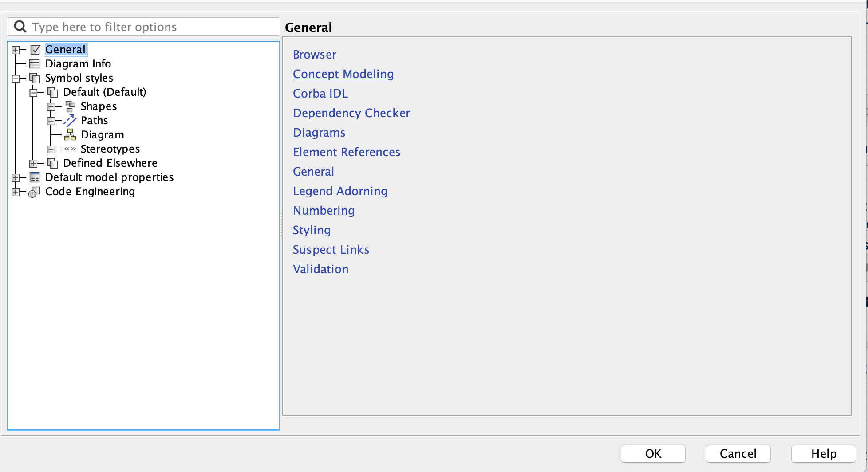Open the Suspect Links option
This screenshot has height=472, width=868.
coord(331,250)
